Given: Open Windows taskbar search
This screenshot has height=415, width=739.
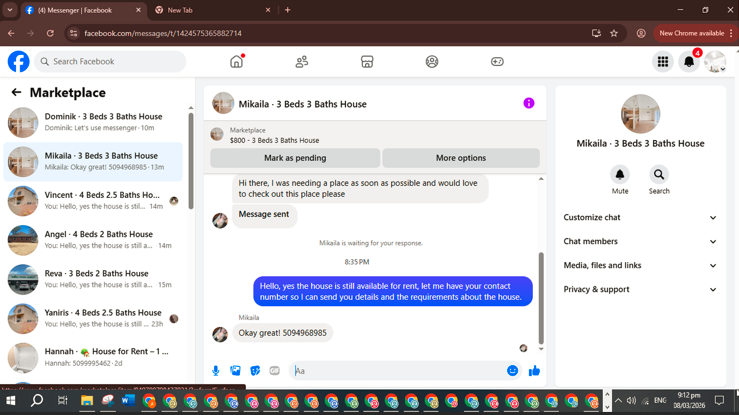Looking at the screenshot, I should 36,401.
